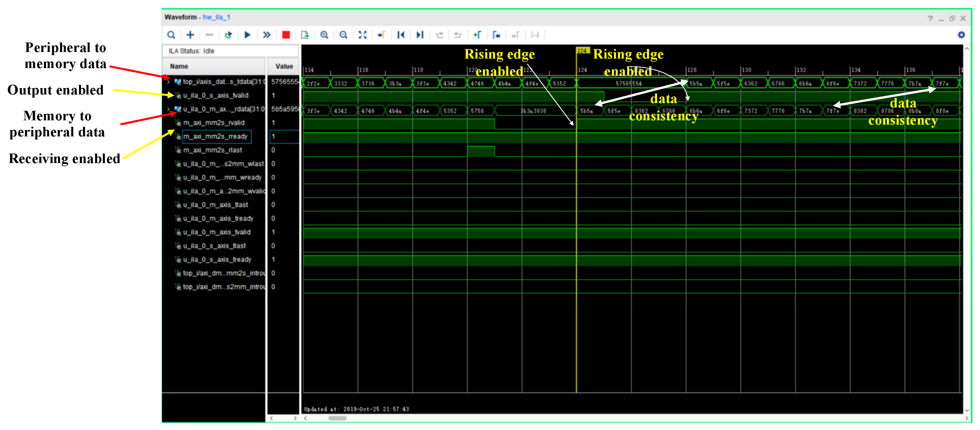Click previous marker icon

pos(496,35)
